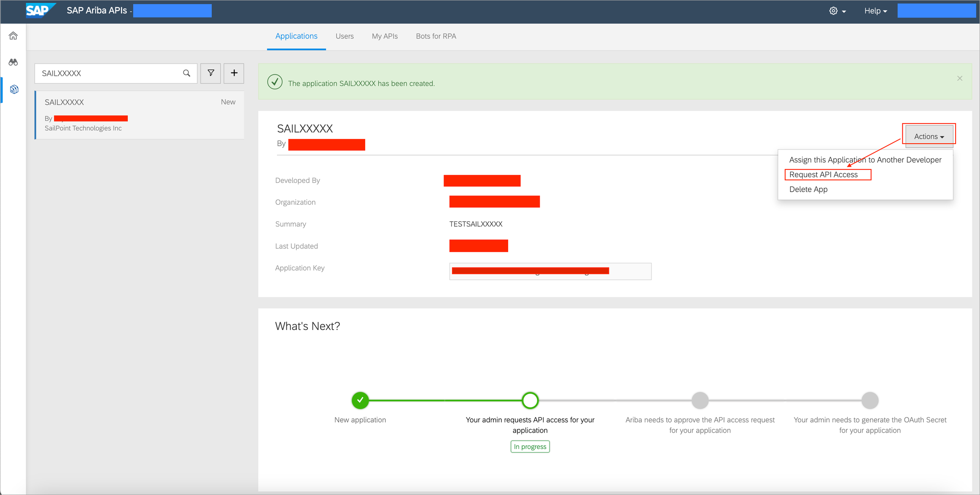Open the settings gear dropdown
Viewport: 980px width, 495px height.
coord(837,11)
